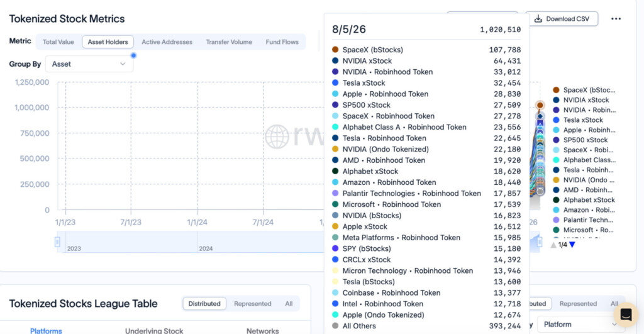The height and width of the screenshot is (334, 644).
Task: Toggle NVIDIA • Robin... legend entry
Action: point(584,110)
